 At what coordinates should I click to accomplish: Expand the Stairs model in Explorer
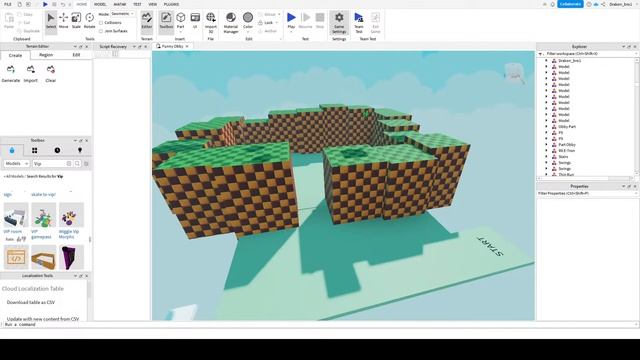pos(547,157)
